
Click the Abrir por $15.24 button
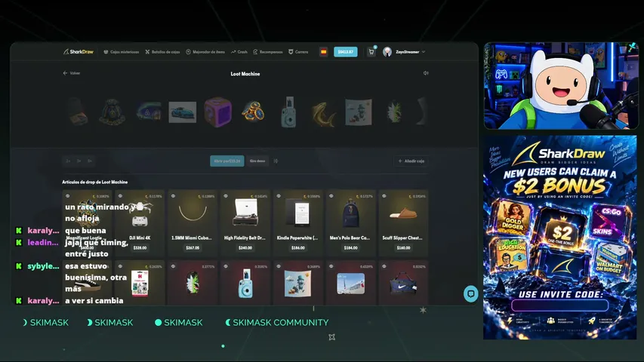(x=226, y=161)
